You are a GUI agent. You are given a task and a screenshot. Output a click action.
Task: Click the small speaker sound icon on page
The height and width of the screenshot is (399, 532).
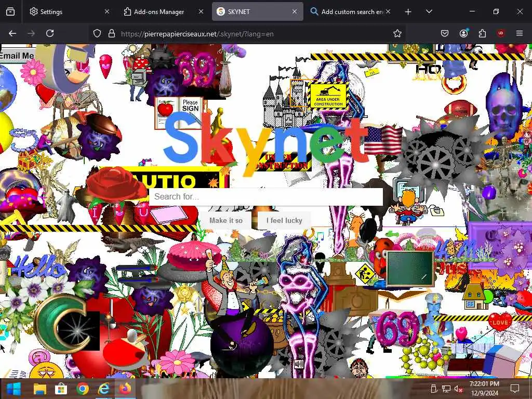(299, 364)
